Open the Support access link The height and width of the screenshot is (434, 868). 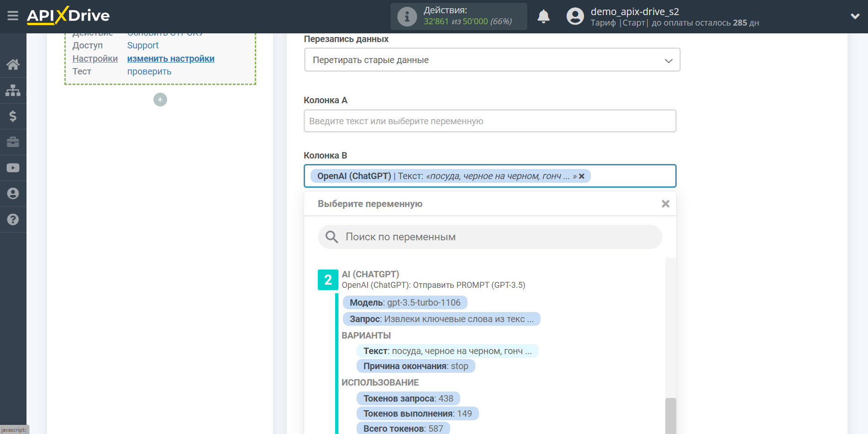click(x=142, y=45)
